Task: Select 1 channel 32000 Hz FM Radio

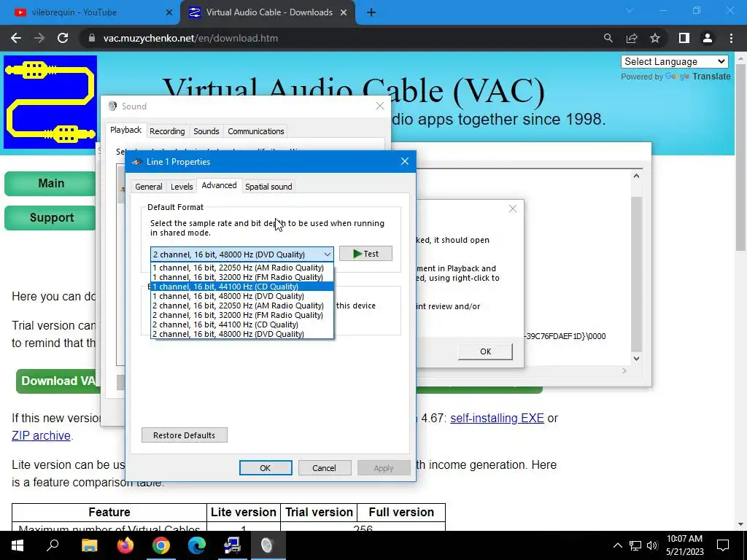Action: click(242, 277)
